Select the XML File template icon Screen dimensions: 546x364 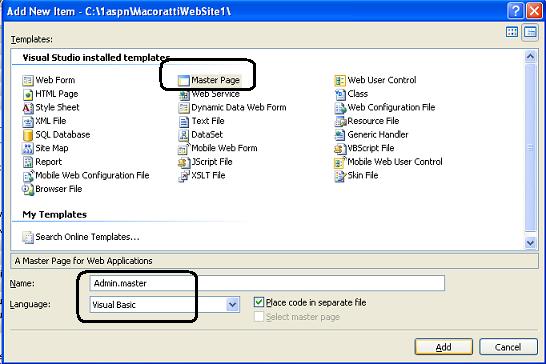tap(28, 122)
